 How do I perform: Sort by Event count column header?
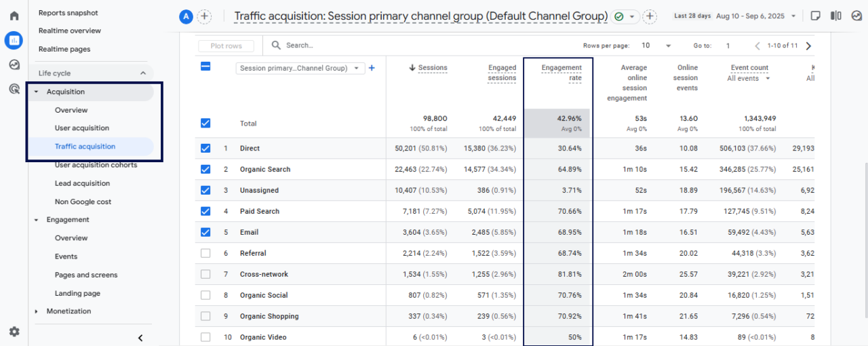[749, 68]
